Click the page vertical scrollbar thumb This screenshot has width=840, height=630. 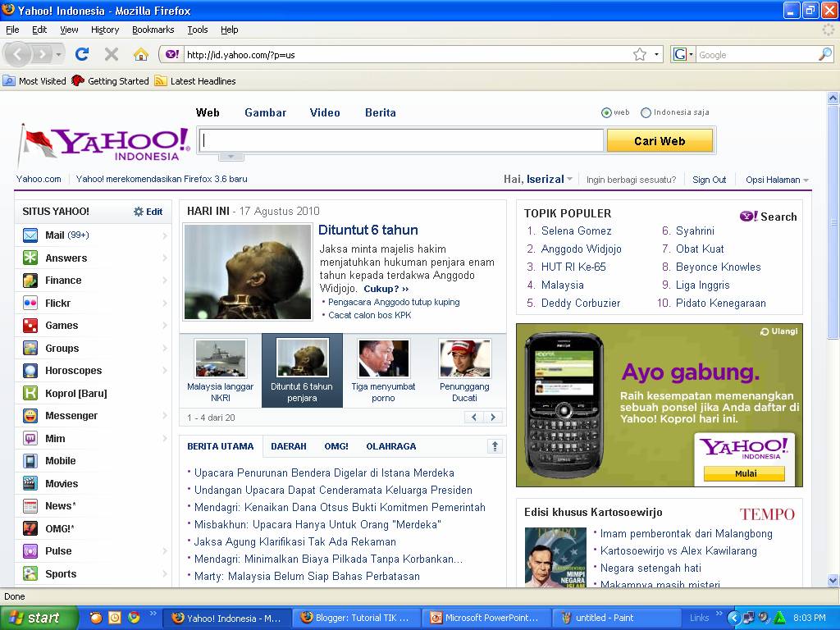833,221
